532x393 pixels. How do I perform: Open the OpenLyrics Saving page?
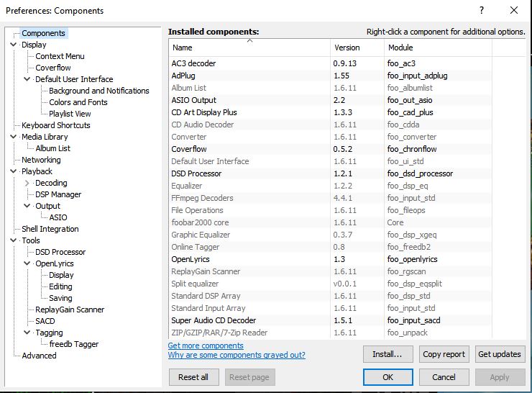60,298
